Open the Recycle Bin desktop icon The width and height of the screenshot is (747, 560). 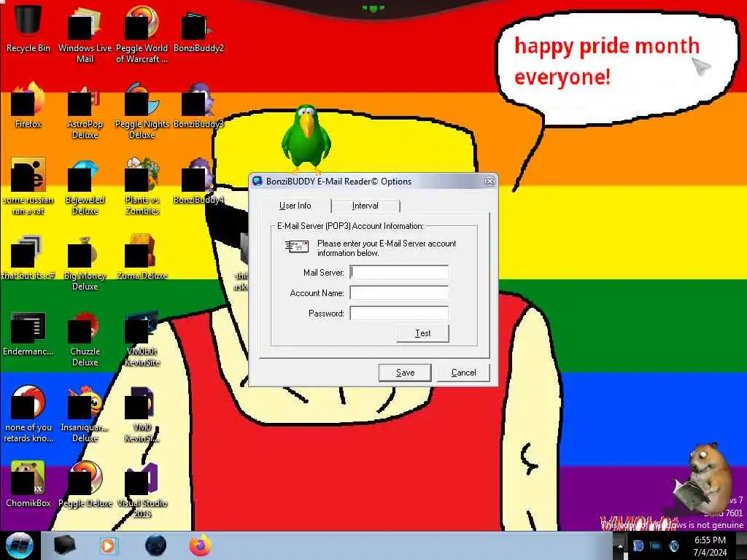[x=28, y=27]
